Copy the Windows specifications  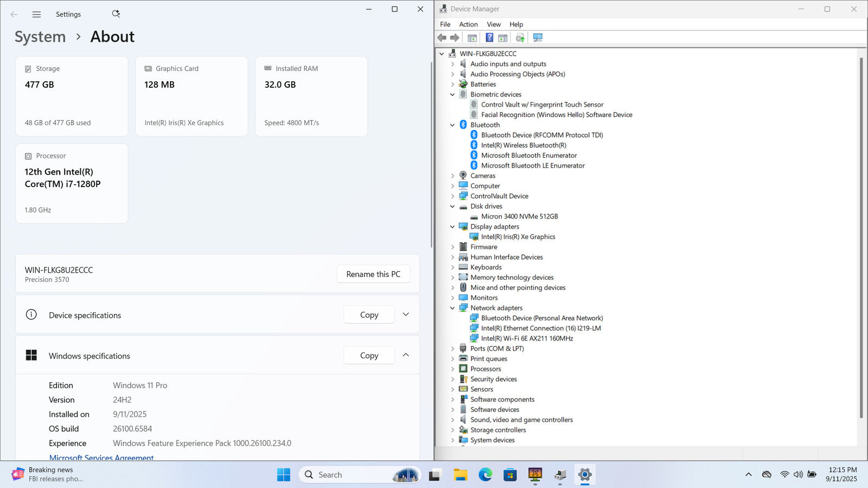[x=369, y=356]
